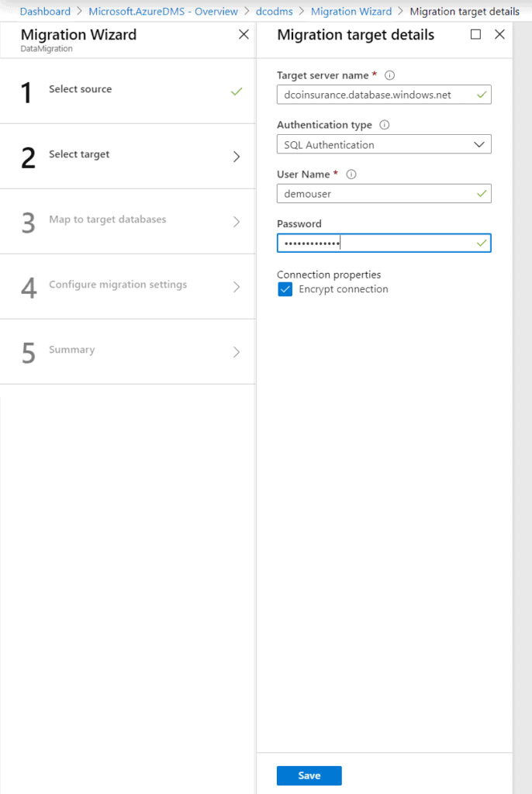532x794 pixels.
Task: Open Microsoft.AzureDMS - Overview breadcrumb
Action: tap(163, 12)
